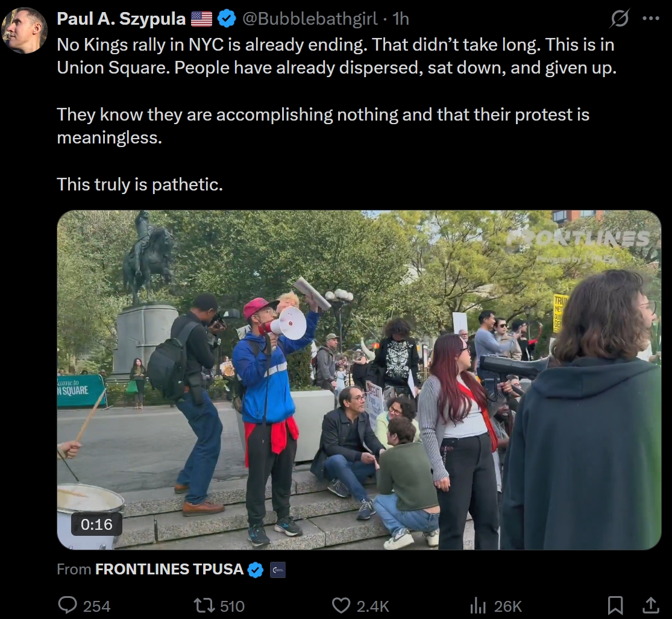
Task: View post analytics via the bar-chart icon
Action: coord(479,605)
